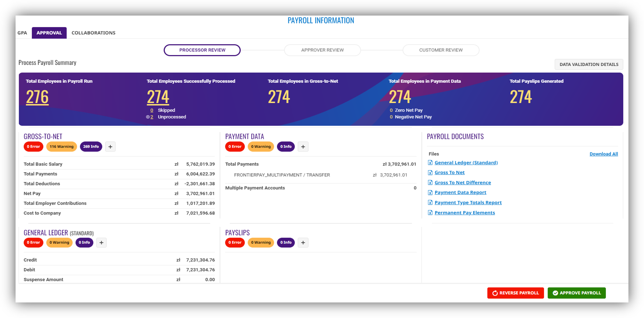Open the General Ledger (Standard) Excel file icon
Viewport: 644px width, 318px height.
[430, 163]
